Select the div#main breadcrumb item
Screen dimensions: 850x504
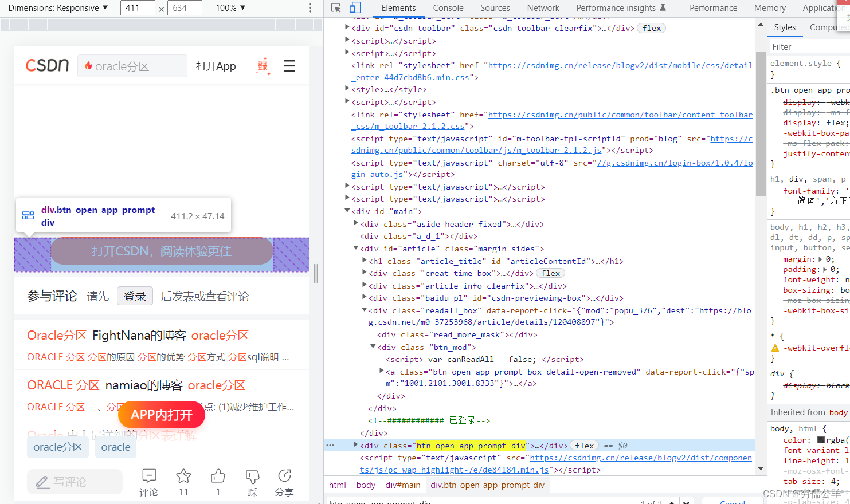[x=403, y=485]
